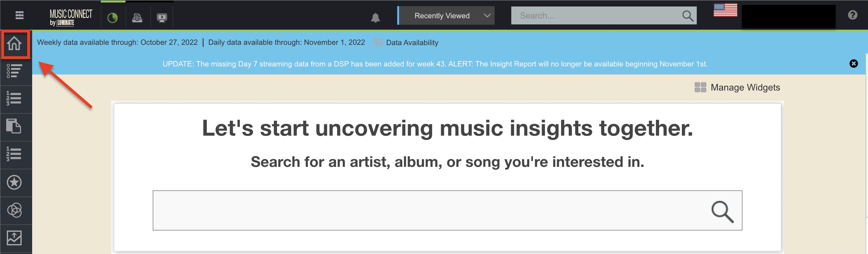Screen dimensions: 868x254
Task: Open the notifications bell
Action: (x=375, y=18)
